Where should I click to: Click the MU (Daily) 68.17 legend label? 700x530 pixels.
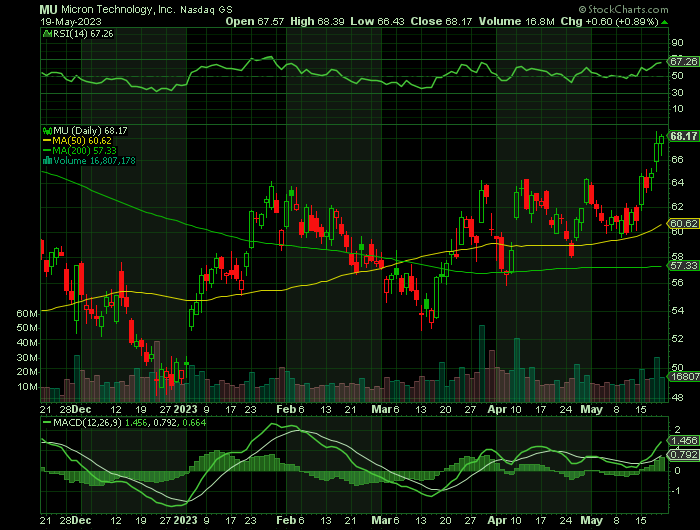point(90,131)
